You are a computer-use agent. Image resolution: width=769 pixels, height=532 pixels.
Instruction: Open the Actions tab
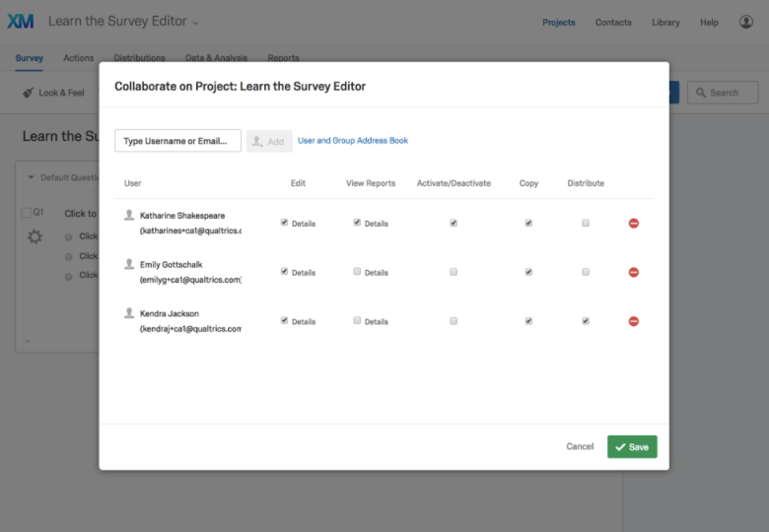(79, 58)
